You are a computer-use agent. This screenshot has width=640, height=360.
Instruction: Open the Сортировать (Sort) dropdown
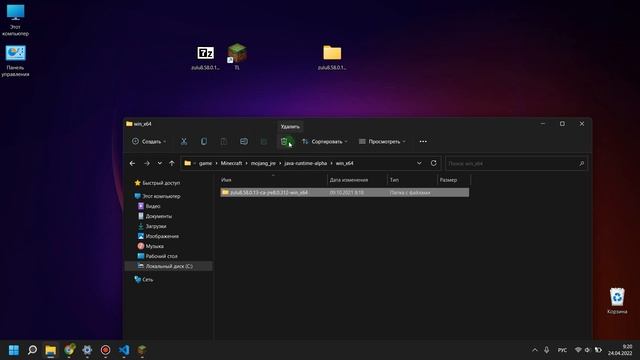coord(325,142)
